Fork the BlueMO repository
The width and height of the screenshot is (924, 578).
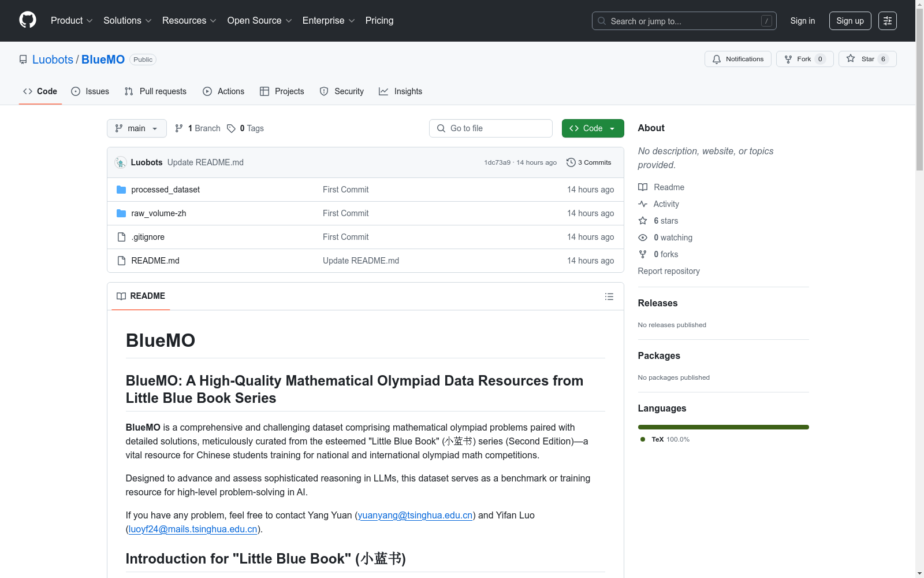804,59
